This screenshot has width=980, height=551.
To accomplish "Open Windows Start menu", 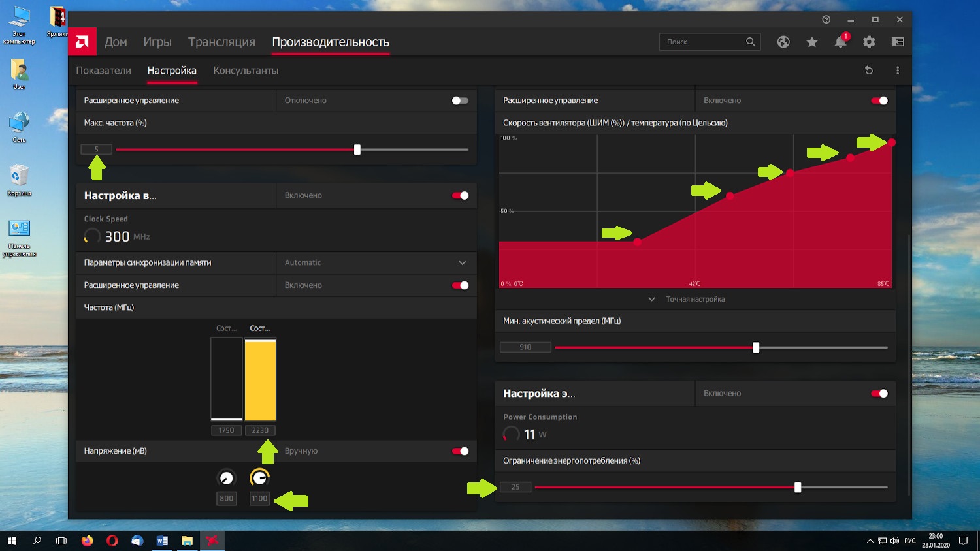I will (12, 541).
